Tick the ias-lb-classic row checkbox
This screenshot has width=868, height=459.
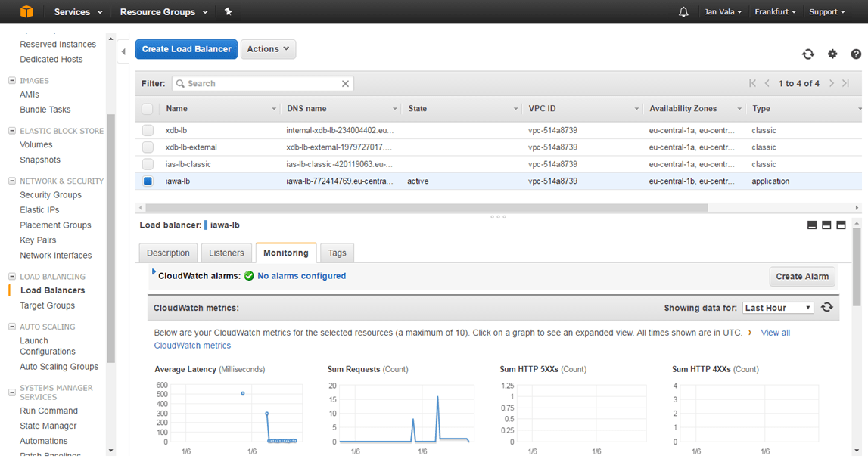pos(148,164)
